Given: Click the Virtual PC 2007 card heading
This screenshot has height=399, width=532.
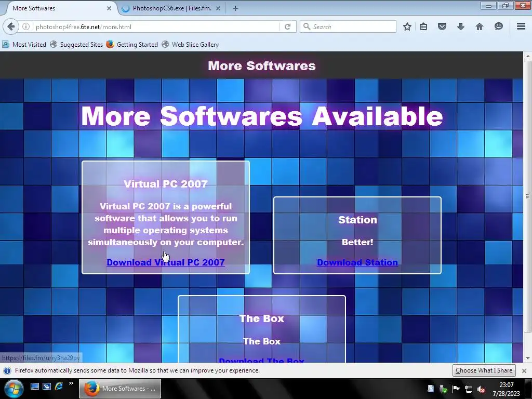Looking at the screenshot, I should pyautogui.click(x=166, y=184).
